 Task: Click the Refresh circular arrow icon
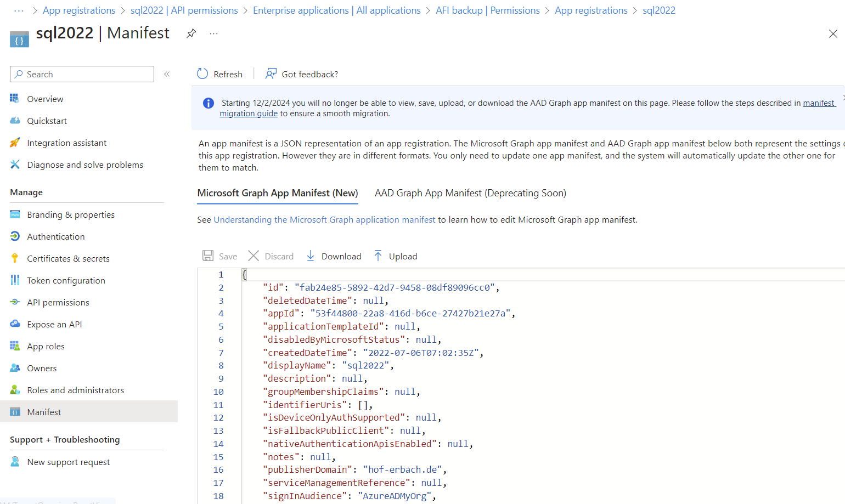[202, 73]
